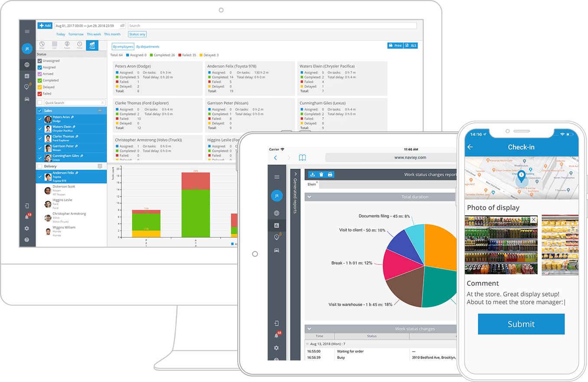Open globe tracking icon in desktop sidebar
Screen dimensions: 588x382
point(27,65)
